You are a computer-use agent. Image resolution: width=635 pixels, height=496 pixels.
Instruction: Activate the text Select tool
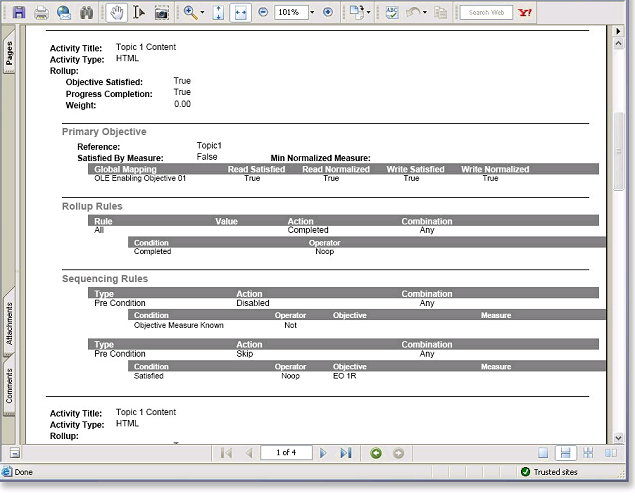(x=139, y=13)
